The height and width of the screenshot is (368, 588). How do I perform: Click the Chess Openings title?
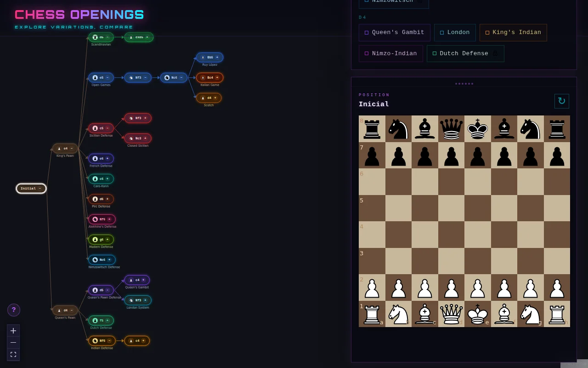79,15
